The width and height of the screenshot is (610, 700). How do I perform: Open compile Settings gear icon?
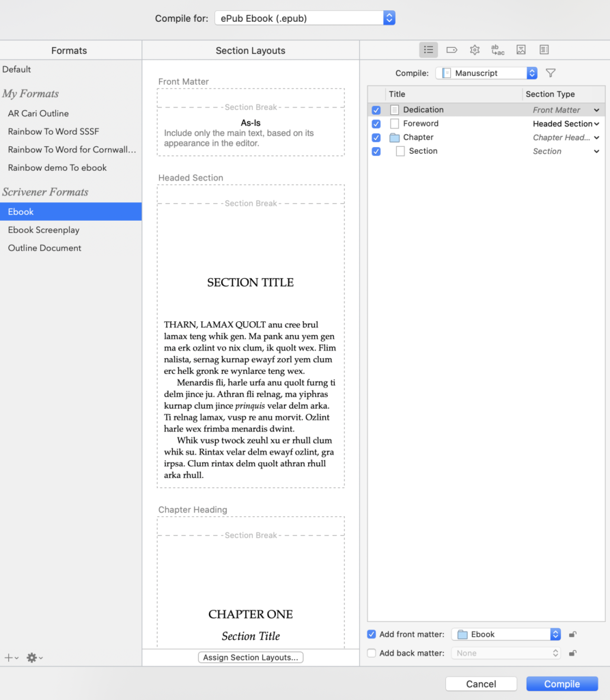tap(474, 49)
